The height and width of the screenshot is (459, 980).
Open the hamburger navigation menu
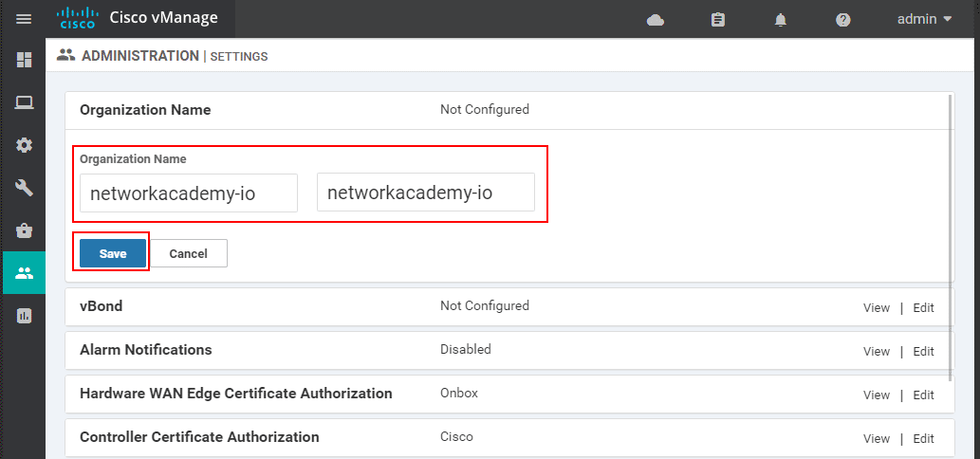tap(24, 19)
